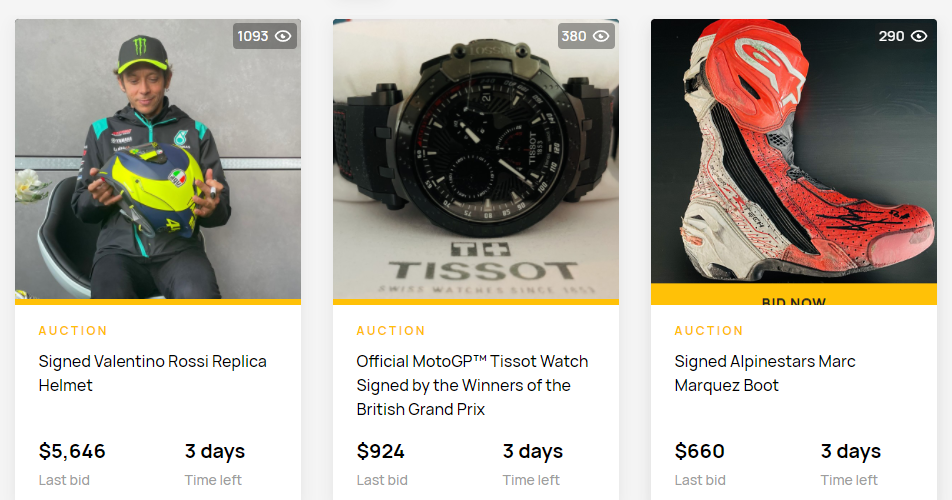
Task: Click the $924 last bid amount
Action: (x=381, y=451)
